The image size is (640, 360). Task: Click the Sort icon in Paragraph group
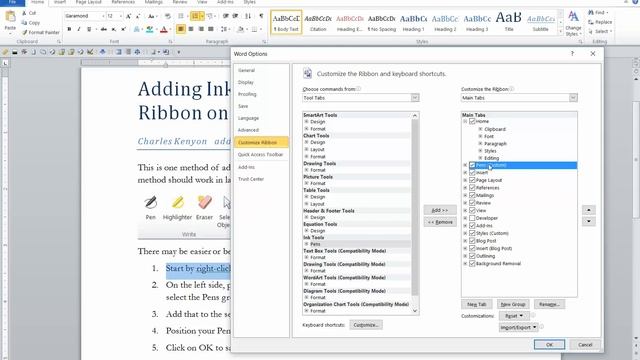tap(248, 16)
